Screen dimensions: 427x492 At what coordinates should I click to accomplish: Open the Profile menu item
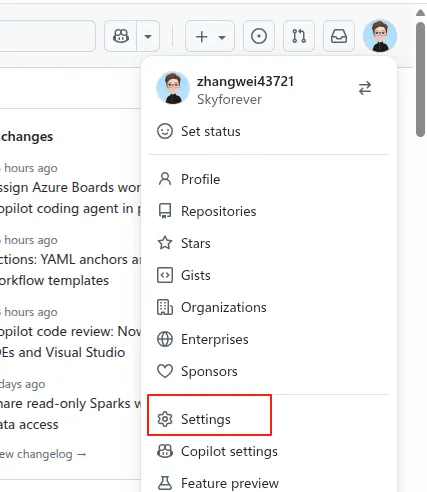269,179
